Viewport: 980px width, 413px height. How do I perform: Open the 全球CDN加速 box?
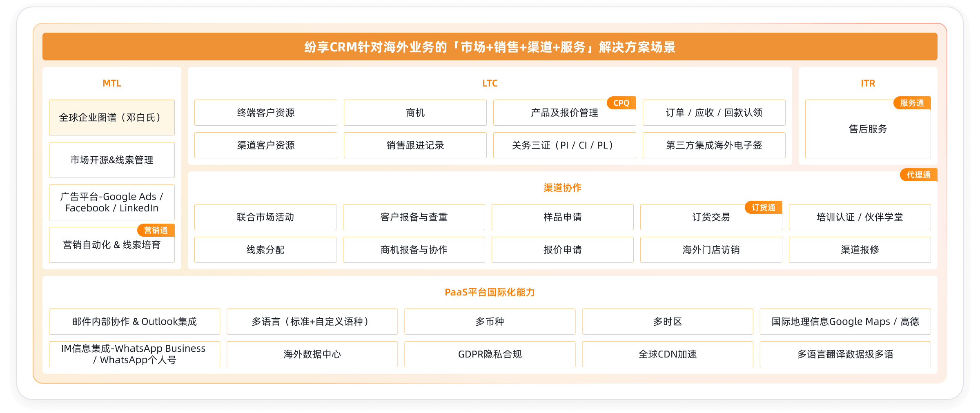(x=667, y=354)
